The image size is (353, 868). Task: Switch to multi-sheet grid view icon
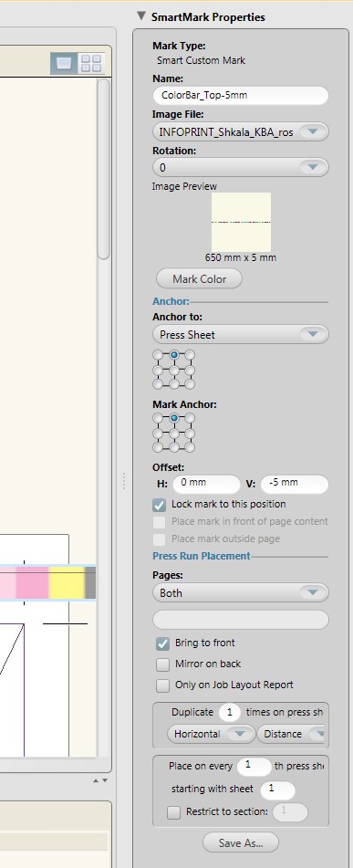click(90, 63)
